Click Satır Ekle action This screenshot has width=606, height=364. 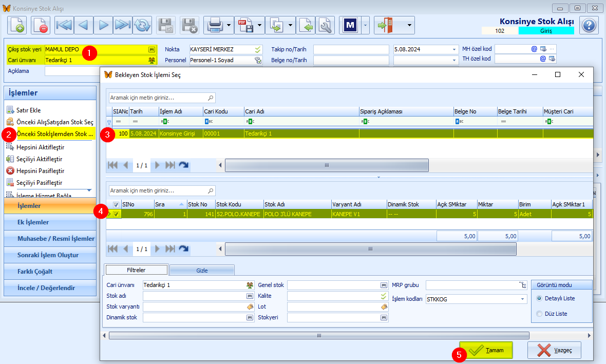[28, 110]
